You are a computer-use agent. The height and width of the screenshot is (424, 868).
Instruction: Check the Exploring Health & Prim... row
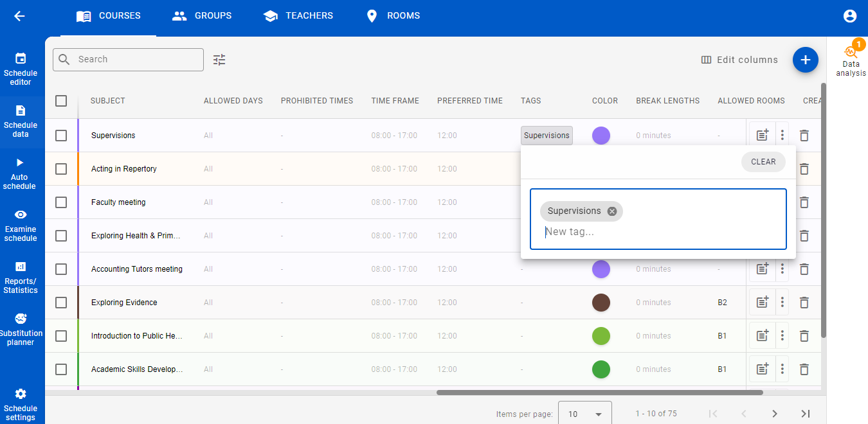click(x=61, y=236)
